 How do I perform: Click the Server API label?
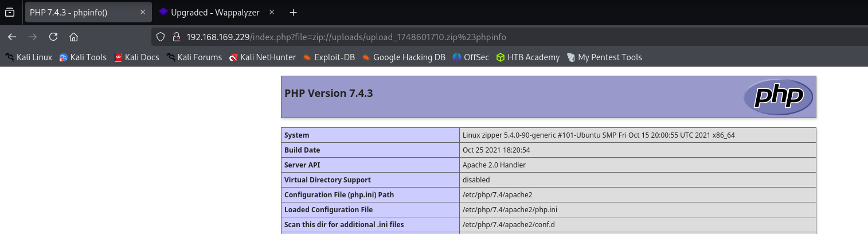[x=370, y=165]
